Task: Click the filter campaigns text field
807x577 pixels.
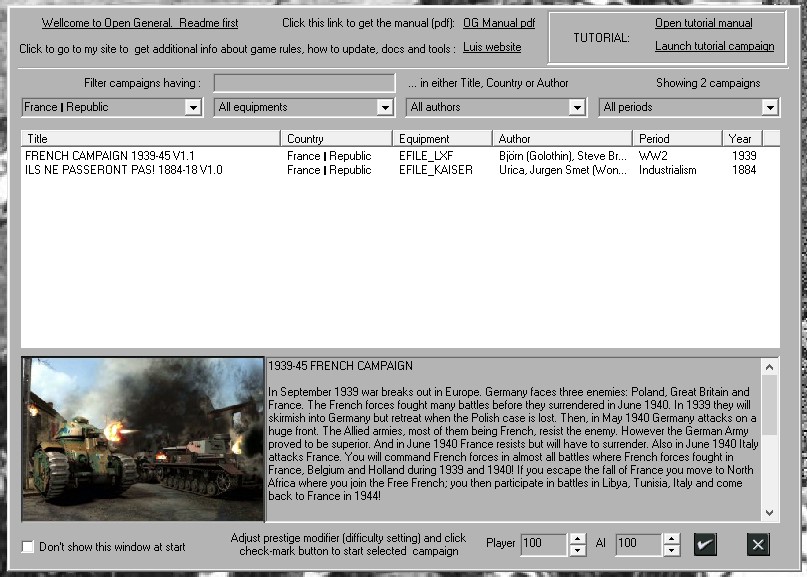Action: pyautogui.click(x=305, y=83)
